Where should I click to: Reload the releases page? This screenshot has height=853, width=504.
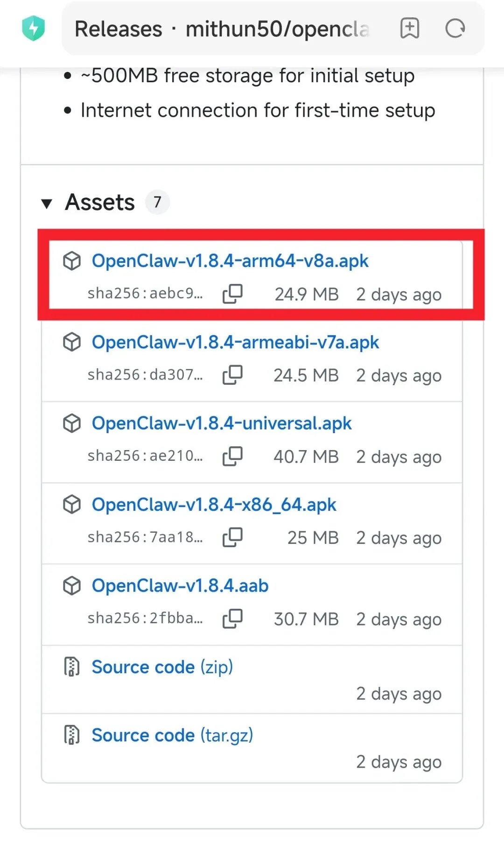pyautogui.click(x=455, y=28)
